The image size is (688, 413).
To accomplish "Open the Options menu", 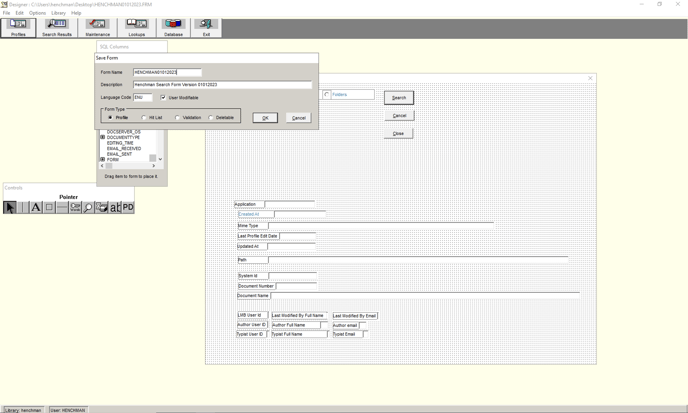I will click(37, 13).
